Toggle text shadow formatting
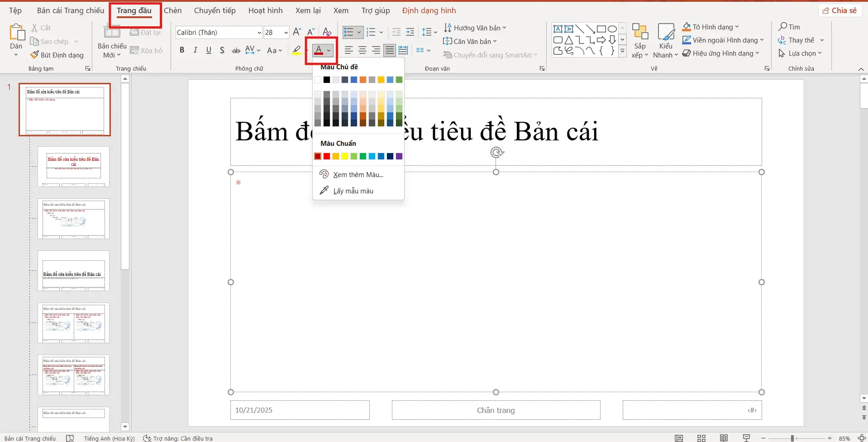The image size is (868, 442). click(x=222, y=50)
